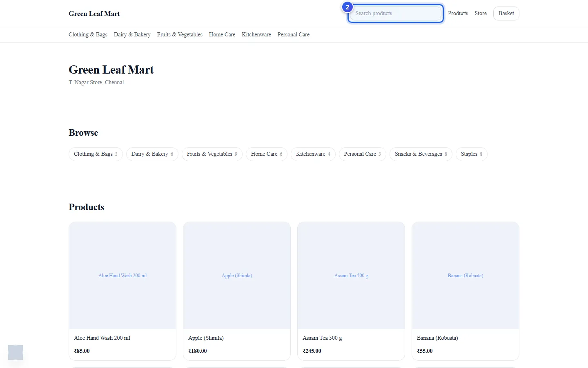The height and width of the screenshot is (368, 588).
Task: Open the Assam Tea 500 g product image
Action: (x=351, y=276)
